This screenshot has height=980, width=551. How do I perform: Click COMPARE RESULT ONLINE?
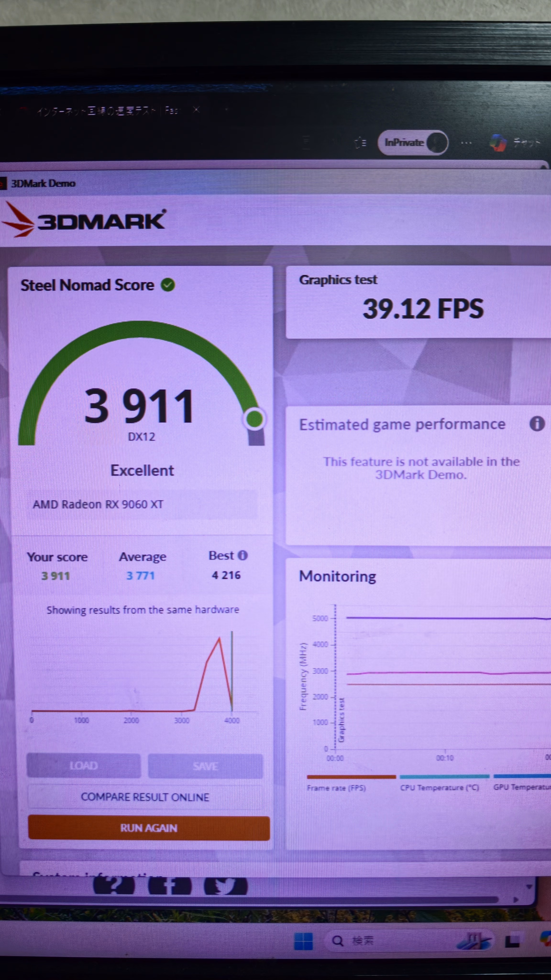point(145,797)
